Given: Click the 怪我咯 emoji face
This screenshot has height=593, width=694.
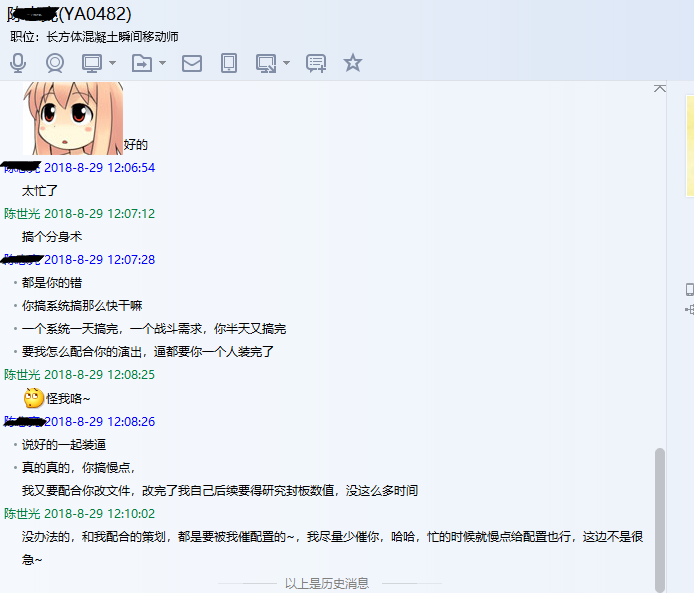Looking at the screenshot, I should coord(34,398).
